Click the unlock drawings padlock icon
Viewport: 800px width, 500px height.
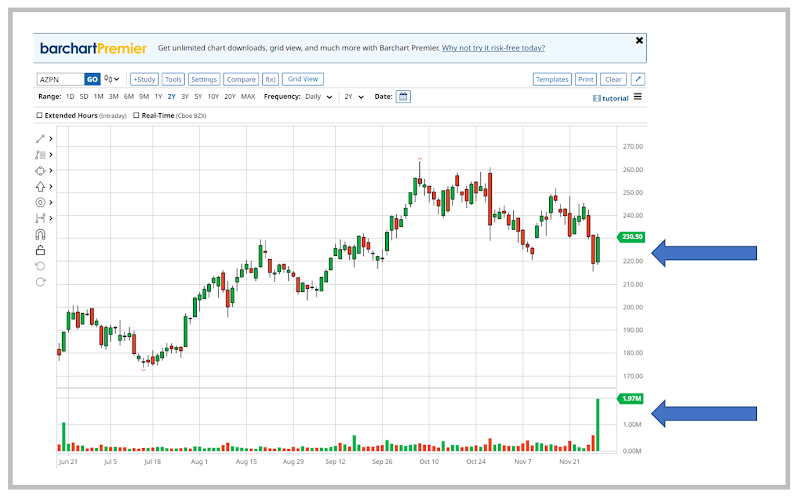coord(41,250)
